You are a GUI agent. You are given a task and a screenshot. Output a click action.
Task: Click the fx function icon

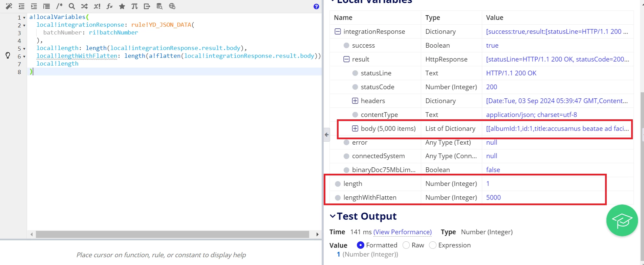(x=109, y=6)
